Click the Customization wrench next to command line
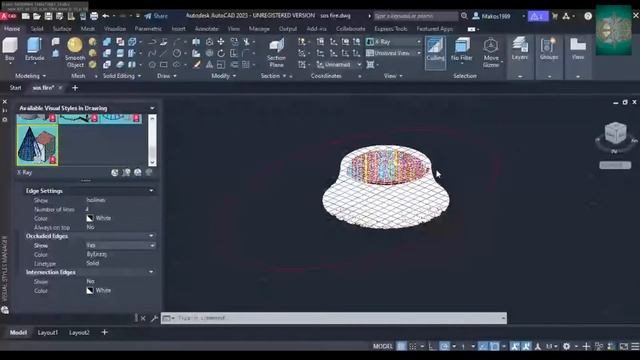This screenshot has height=360, width=640. click(154, 318)
